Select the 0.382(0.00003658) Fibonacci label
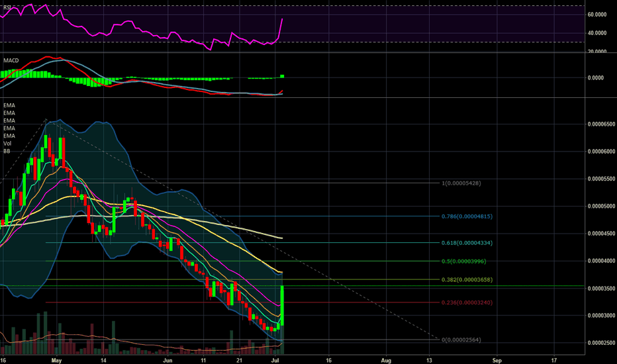 tap(467, 280)
